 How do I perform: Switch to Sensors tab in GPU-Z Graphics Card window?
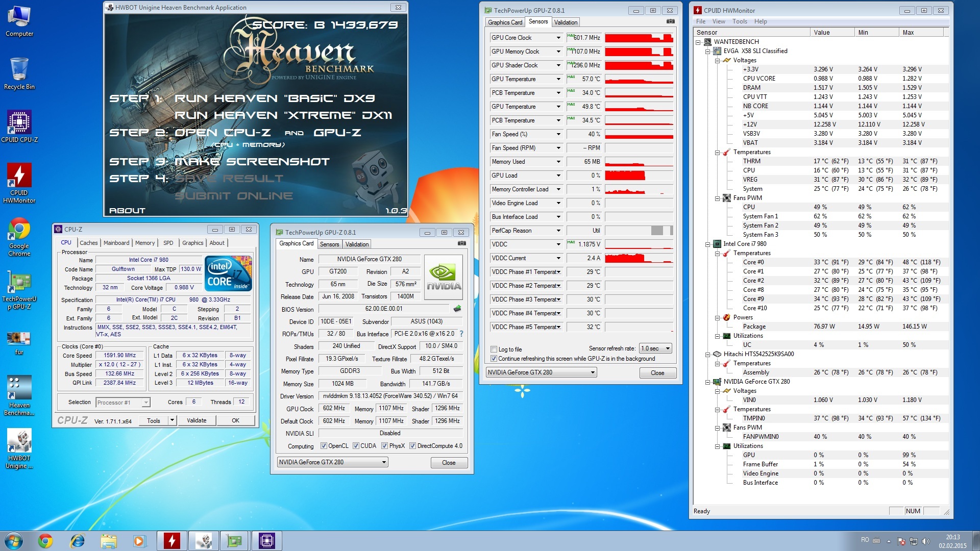point(329,244)
